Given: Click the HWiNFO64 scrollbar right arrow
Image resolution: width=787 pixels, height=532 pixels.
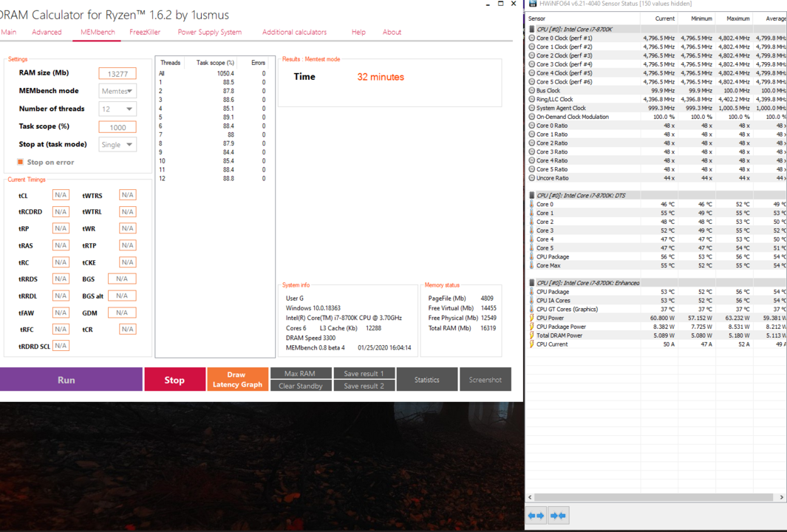Looking at the screenshot, I should 782,497.
